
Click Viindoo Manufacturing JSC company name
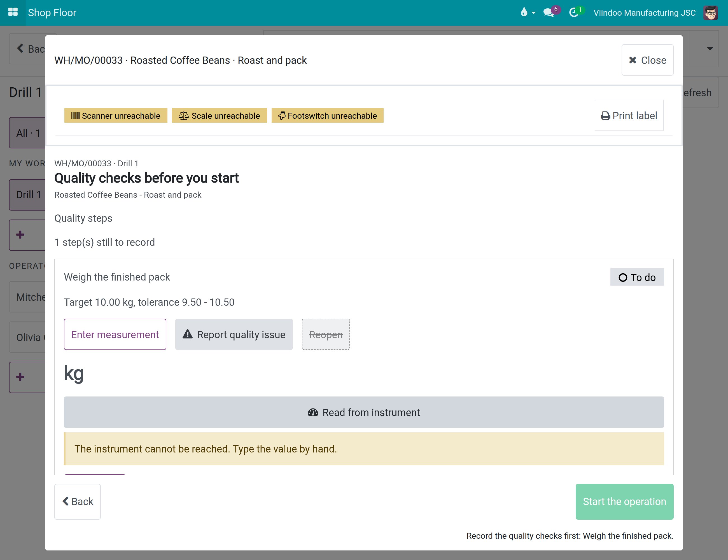(x=644, y=13)
